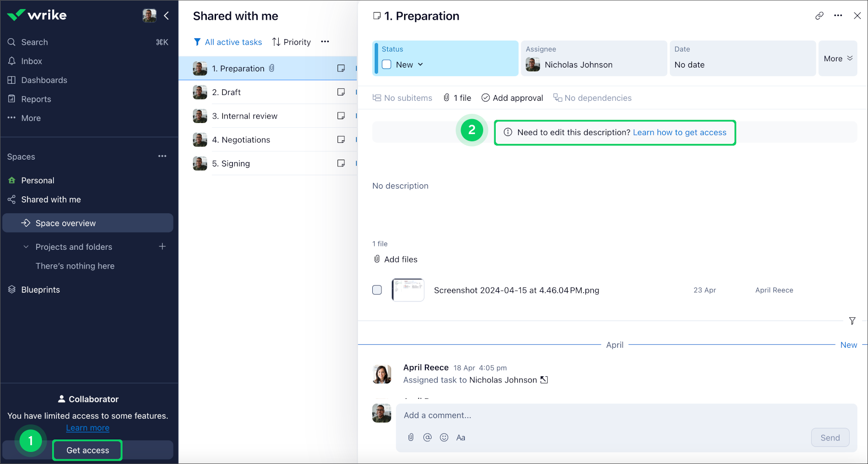Attach a file via comment paperclip

(x=411, y=437)
